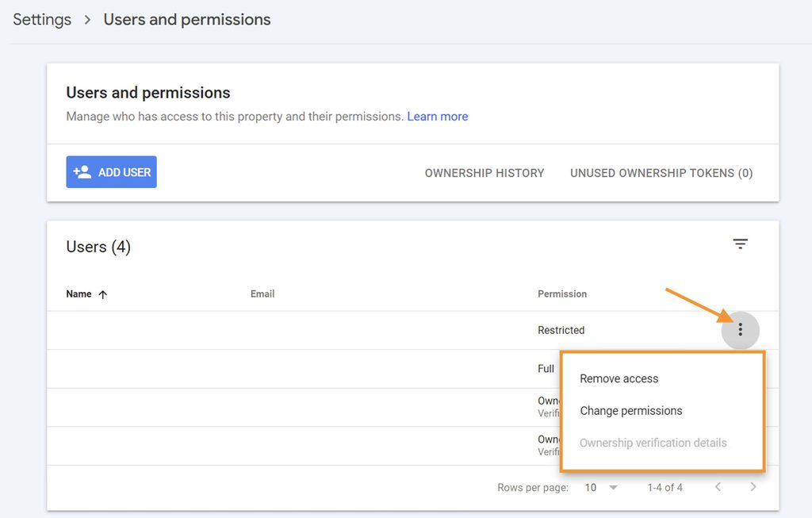Select the Full permission cell

[546, 368]
